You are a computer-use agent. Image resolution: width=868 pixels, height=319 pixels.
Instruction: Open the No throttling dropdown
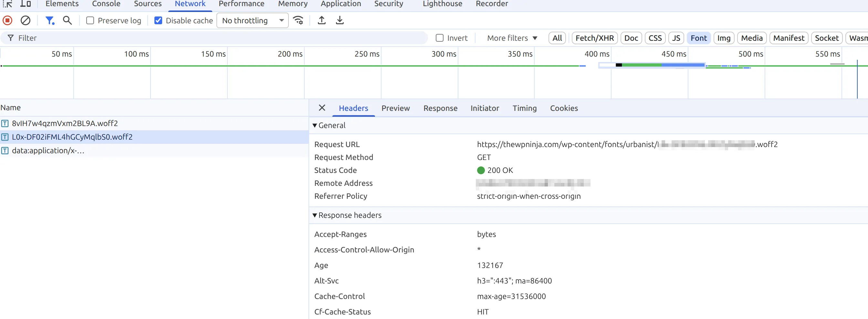pos(252,20)
